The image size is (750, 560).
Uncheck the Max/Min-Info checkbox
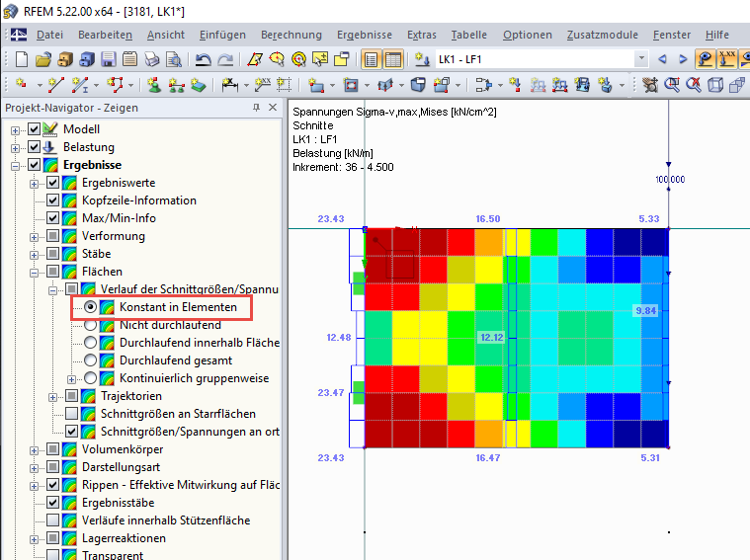point(53,218)
